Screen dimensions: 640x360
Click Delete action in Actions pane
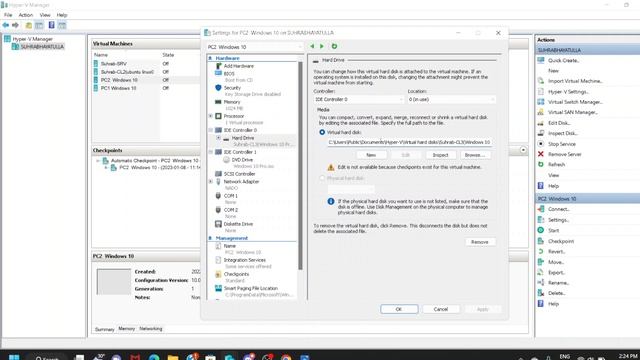(557, 293)
